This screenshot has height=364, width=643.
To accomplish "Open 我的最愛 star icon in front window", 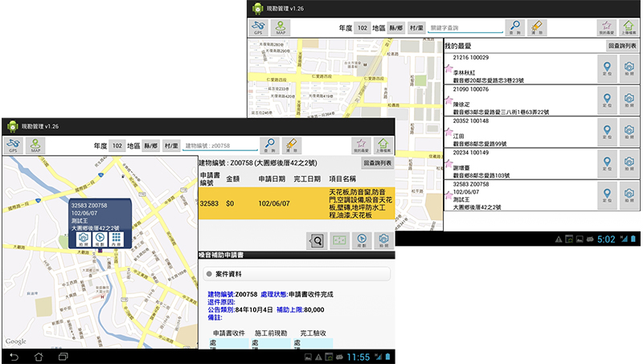I will coord(361,145).
